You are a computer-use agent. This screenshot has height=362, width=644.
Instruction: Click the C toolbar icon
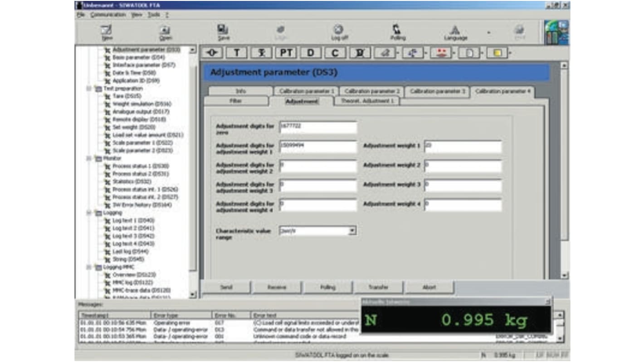[334, 53]
